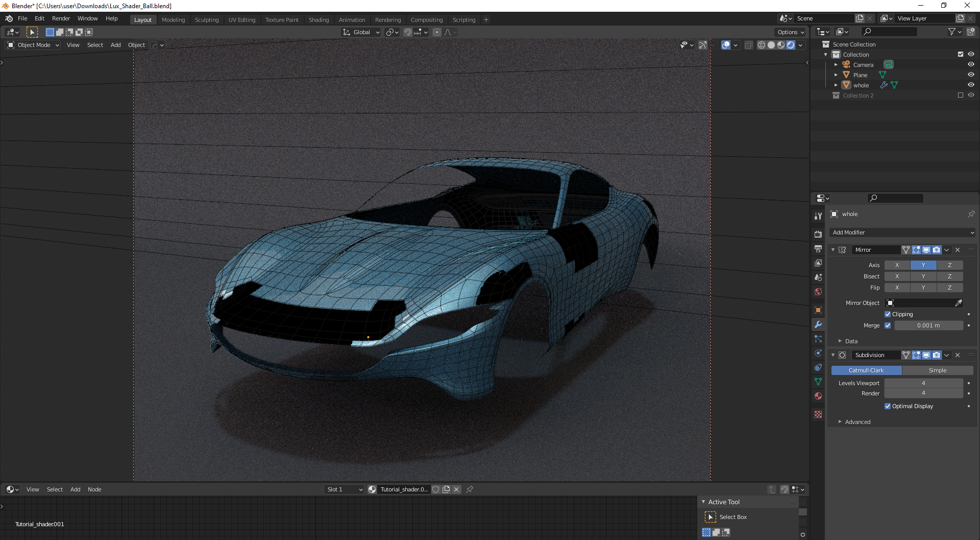Open the Render properties tab
The height and width of the screenshot is (540, 980).
pos(818,234)
